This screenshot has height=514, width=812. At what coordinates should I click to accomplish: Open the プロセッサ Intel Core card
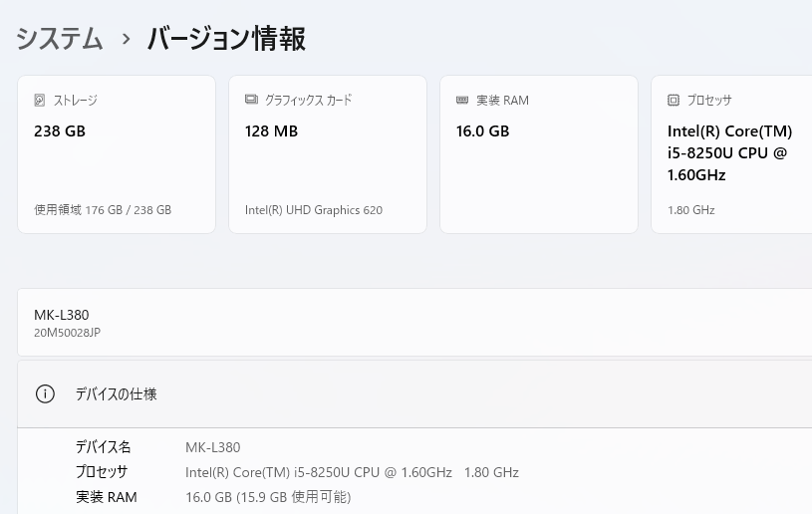[731, 154]
